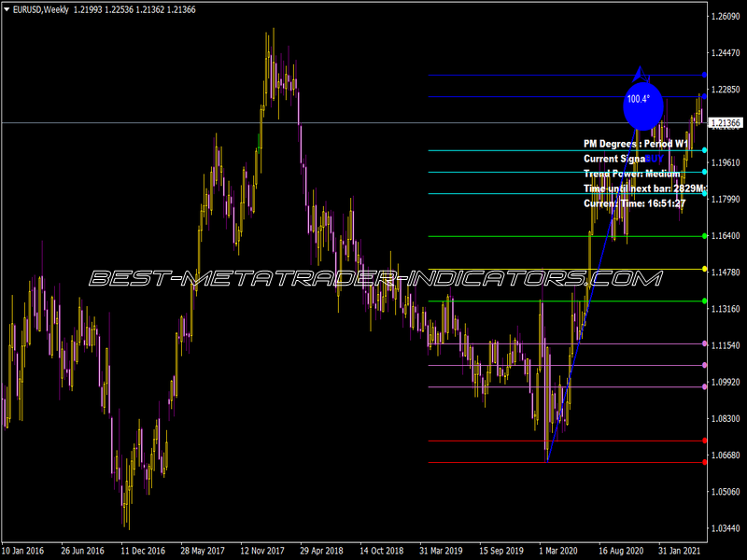Select the lowest pink level dot near 1.09920
The height and width of the screenshot is (560, 747).
(x=705, y=387)
